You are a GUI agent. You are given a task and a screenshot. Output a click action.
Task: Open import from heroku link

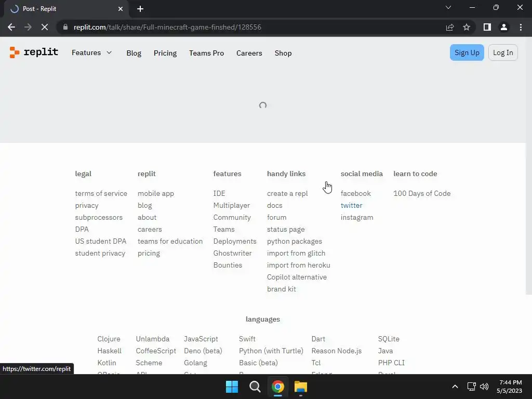pyautogui.click(x=299, y=265)
